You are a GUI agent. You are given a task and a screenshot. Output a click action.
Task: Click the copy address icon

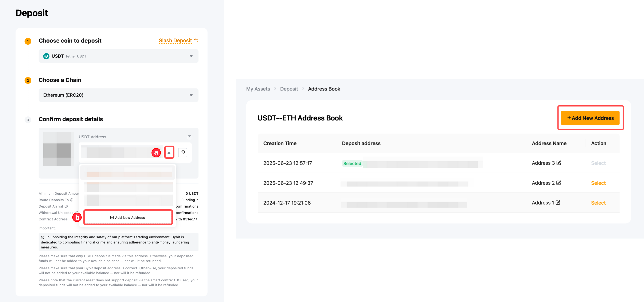pyautogui.click(x=182, y=152)
